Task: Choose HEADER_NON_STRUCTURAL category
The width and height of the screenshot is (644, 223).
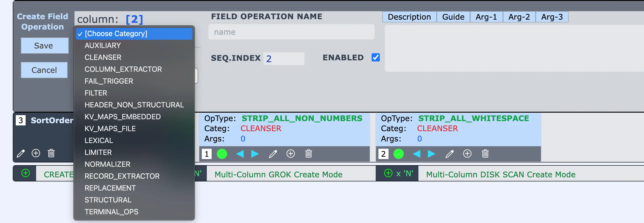Action: [x=134, y=105]
